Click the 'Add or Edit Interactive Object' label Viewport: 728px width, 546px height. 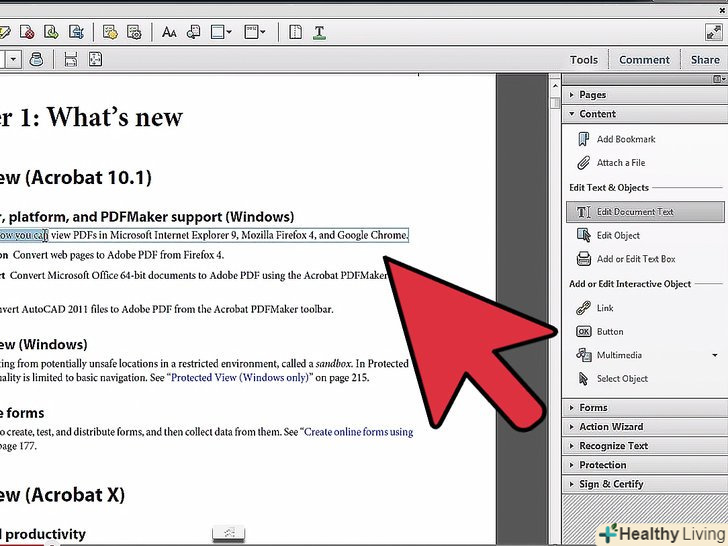click(x=630, y=284)
